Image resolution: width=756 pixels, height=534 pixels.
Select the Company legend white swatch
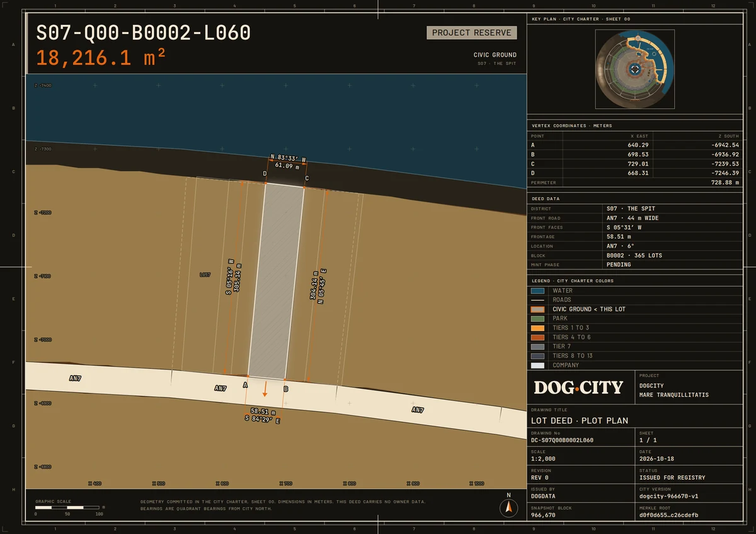coord(537,365)
